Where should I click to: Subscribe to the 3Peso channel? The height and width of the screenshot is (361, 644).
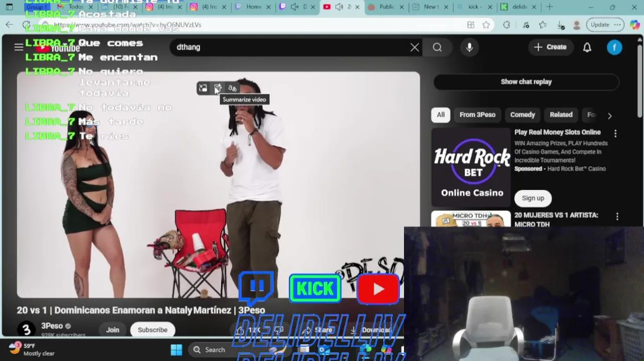[x=152, y=330]
